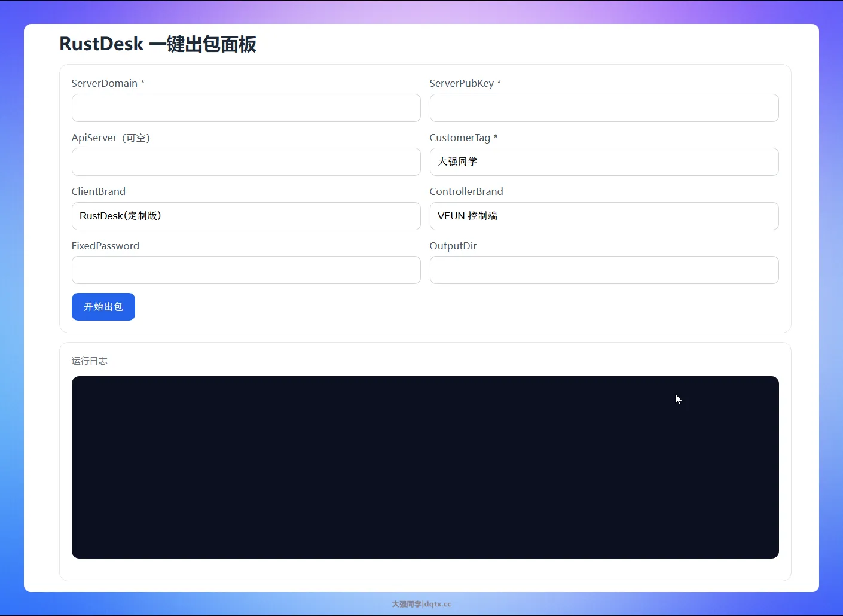Click the FixedPassword input box

pyautogui.click(x=246, y=270)
